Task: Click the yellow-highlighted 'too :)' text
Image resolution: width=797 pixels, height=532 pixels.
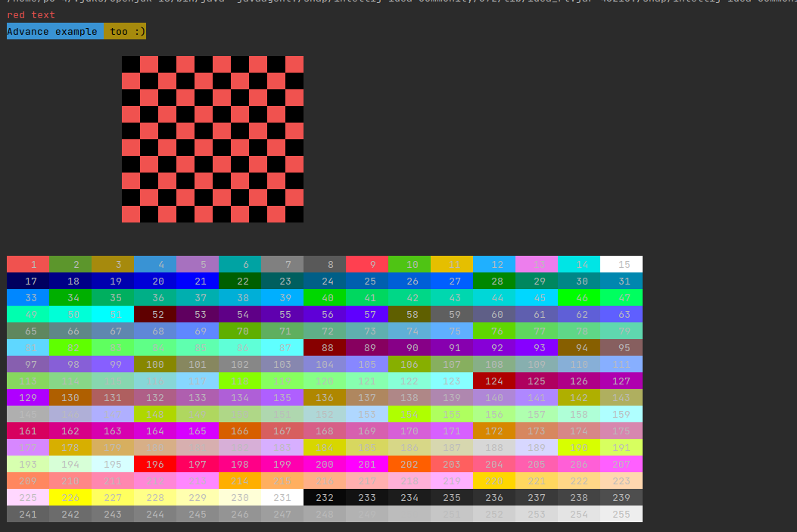Action: [125, 32]
